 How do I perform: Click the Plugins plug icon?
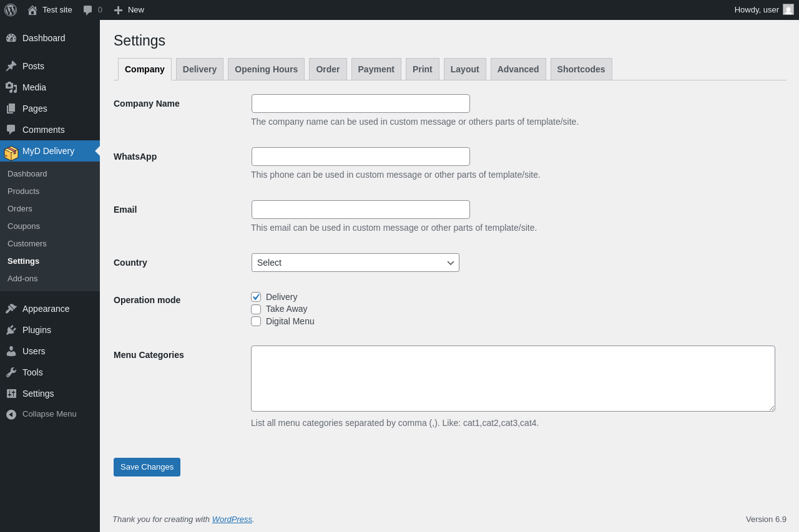11,330
